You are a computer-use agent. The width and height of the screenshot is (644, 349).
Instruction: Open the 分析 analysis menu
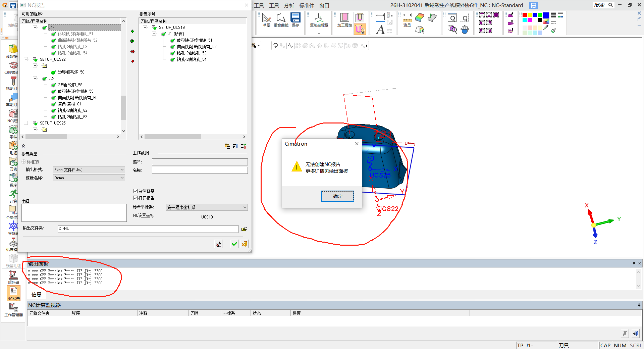(x=289, y=5)
